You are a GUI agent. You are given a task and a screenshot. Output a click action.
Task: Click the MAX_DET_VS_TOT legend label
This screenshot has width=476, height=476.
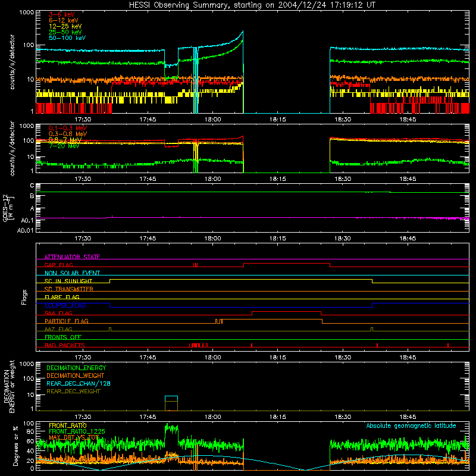[74, 437]
